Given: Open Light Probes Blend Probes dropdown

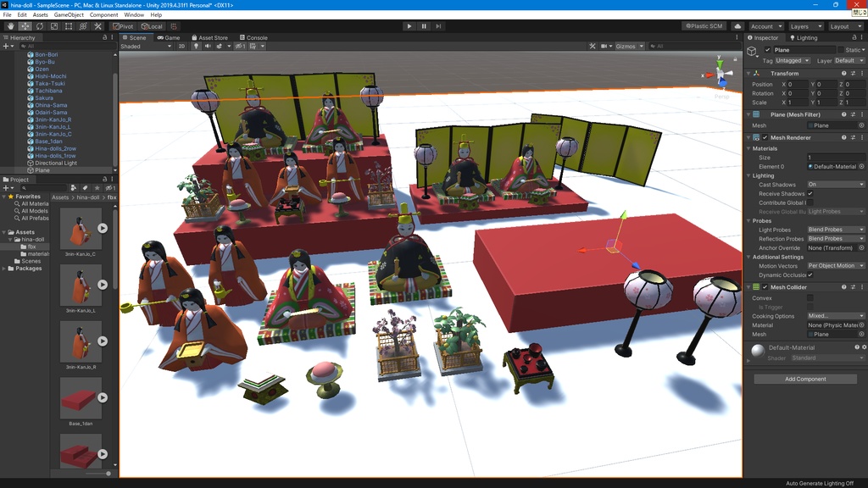Looking at the screenshot, I should [836, 230].
